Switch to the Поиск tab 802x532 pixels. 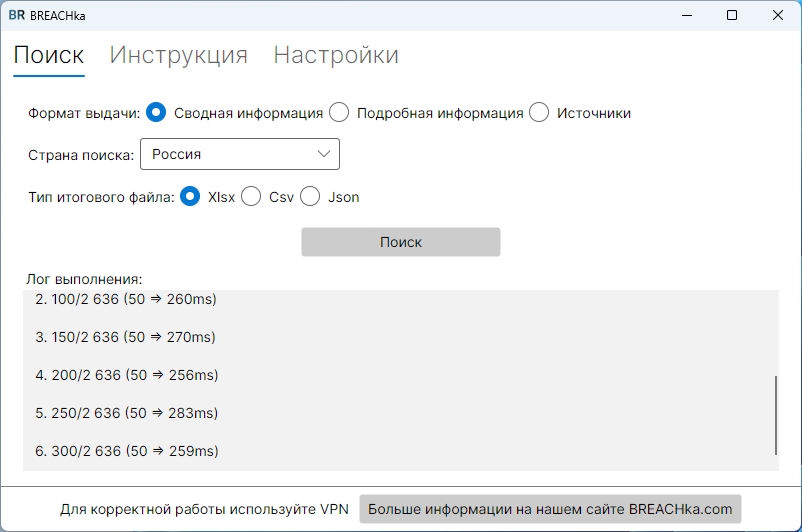coord(49,55)
